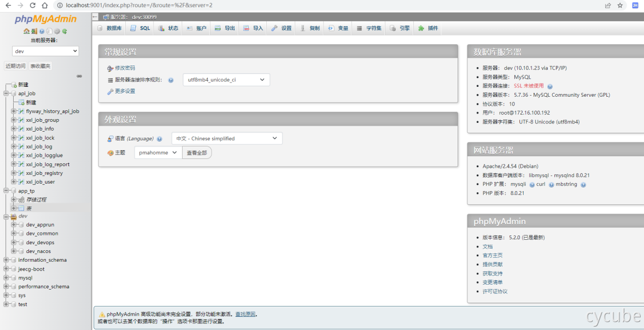This screenshot has height=330, width=644.
Task: Switch to 状态 tab
Action: click(168, 28)
